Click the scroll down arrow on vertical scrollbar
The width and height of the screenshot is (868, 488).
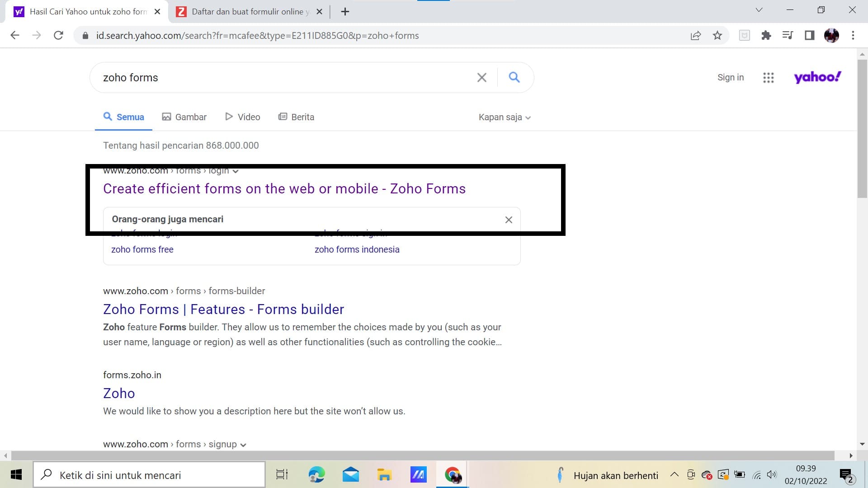862,444
